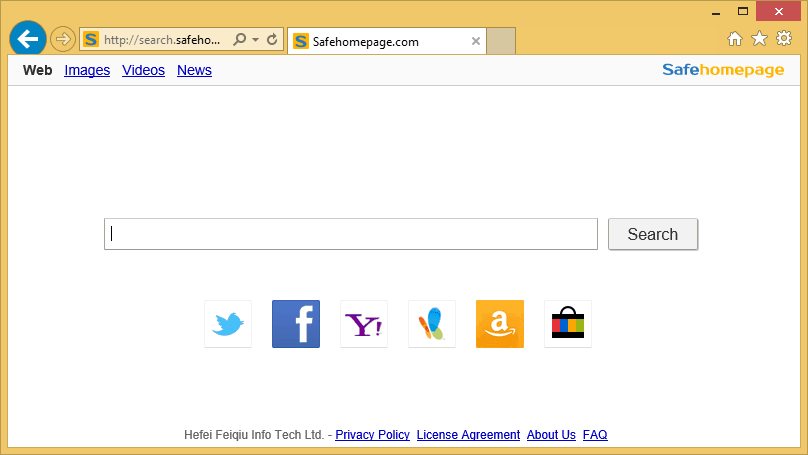Open the shopping bag shortcut tile

[x=568, y=324]
